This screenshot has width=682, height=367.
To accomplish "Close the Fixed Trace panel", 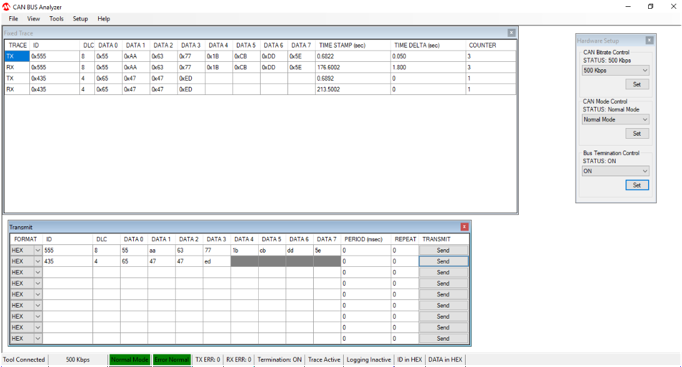I will (512, 33).
